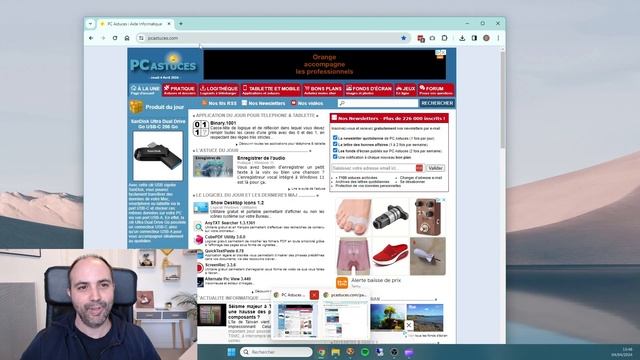
Task: Open Spotify from the taskbar
Action: click(x=365, y=352)
